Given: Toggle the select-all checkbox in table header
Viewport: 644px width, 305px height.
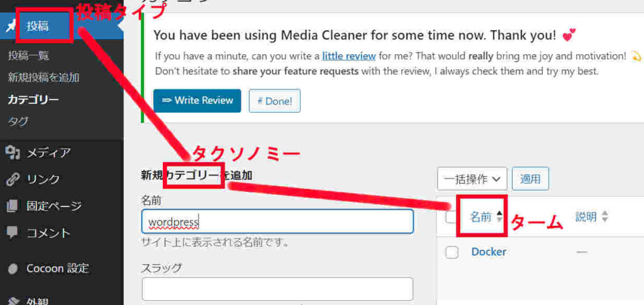Looking at the screenshot, I should 451,218.
